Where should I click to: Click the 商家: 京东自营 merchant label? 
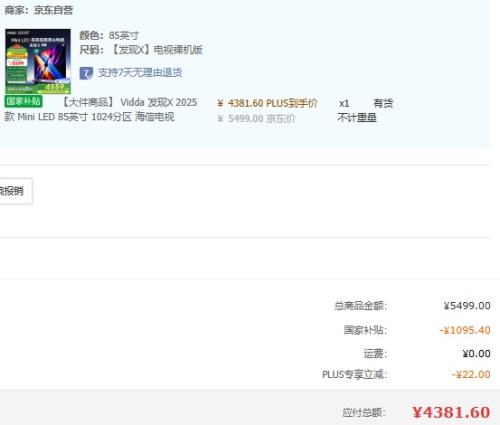(x=39, y=10)
